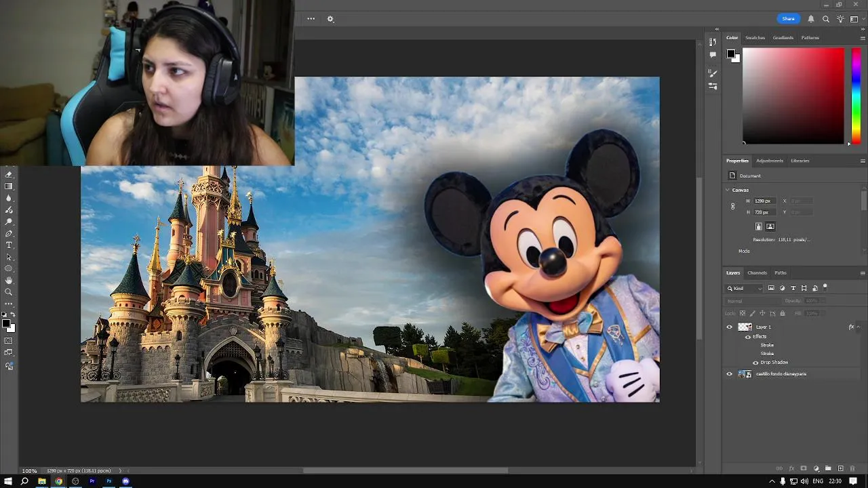Open options bar three-dots menu
Viewport: 868px width, 488px height.
pos(311,19)
